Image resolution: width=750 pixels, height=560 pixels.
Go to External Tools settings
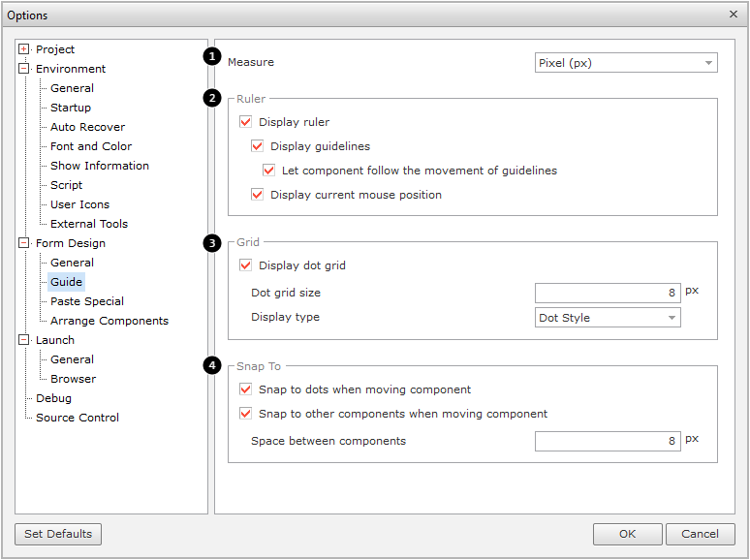89,224
